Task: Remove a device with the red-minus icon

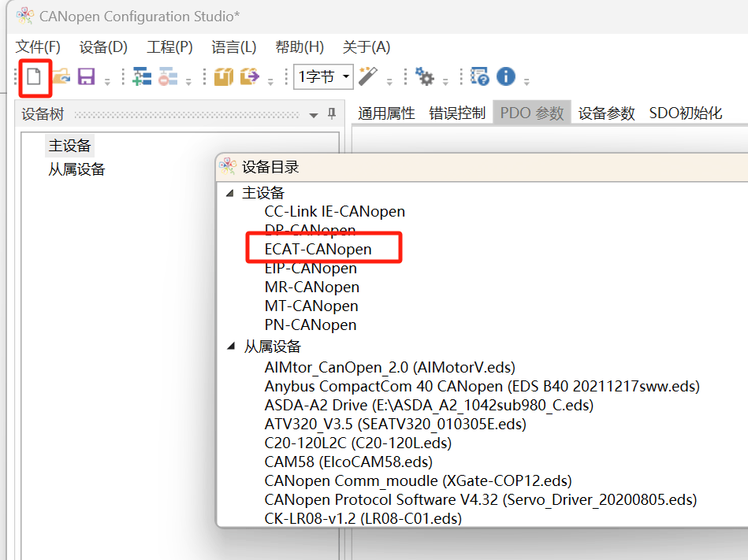Action: point(168,76)
